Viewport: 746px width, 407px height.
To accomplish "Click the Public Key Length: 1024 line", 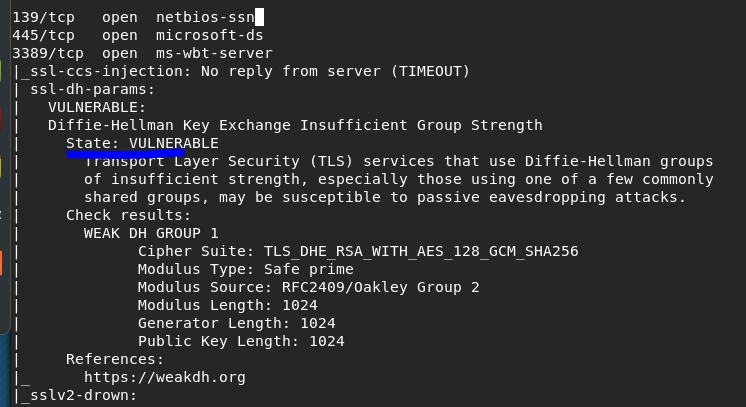I will coord(241,341).
